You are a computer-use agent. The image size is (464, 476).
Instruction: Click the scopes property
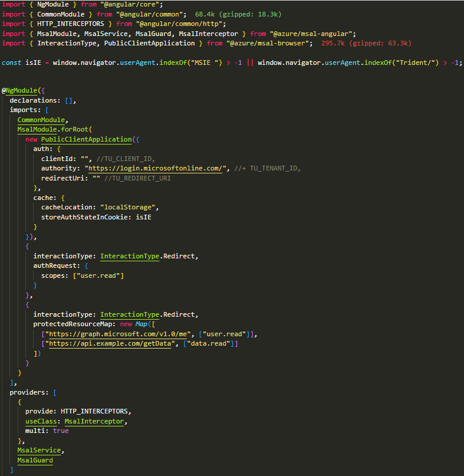53,275
